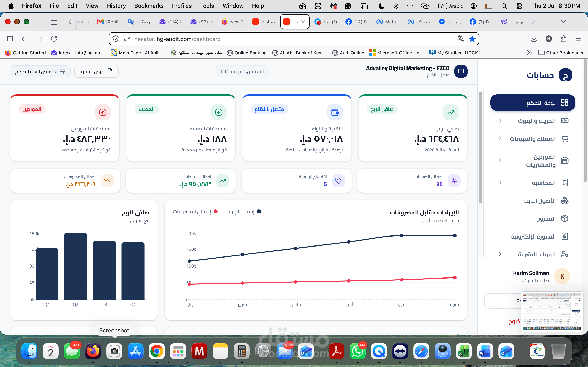
Task: Toggle the Firefox sidebar panel button
Action: click(x=10, y=39)
